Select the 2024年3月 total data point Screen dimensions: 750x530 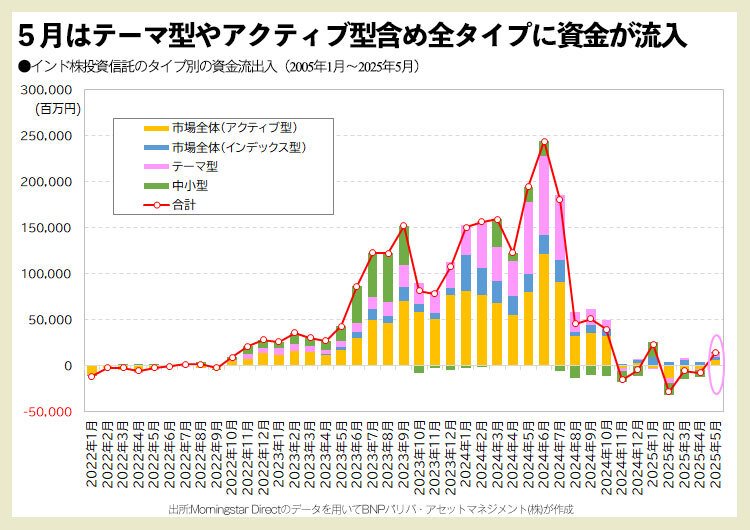(x=497, y=220)
